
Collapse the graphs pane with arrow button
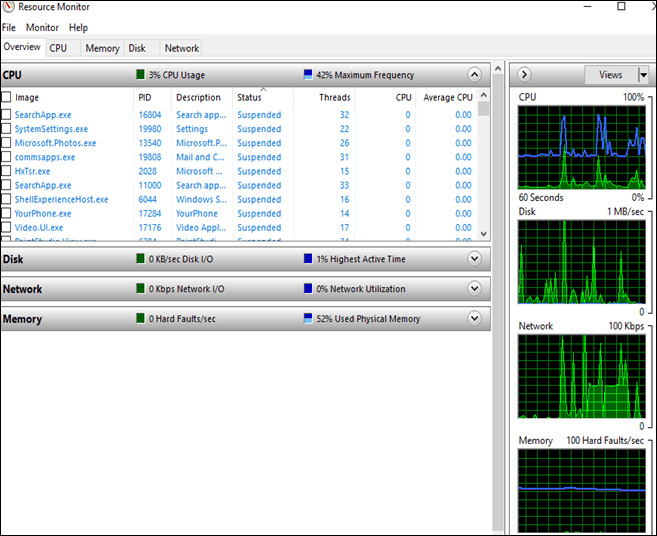[x=524, y=75]
